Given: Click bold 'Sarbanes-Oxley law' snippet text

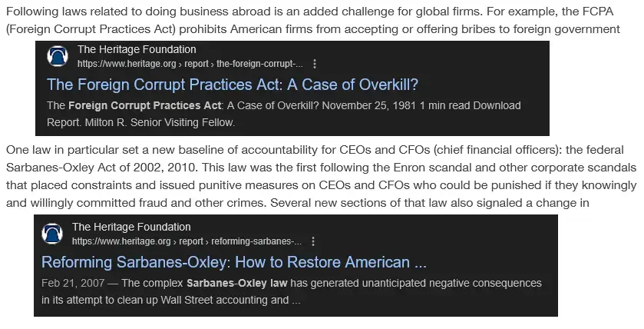Looking at the screenshot, I should [237, 284].
